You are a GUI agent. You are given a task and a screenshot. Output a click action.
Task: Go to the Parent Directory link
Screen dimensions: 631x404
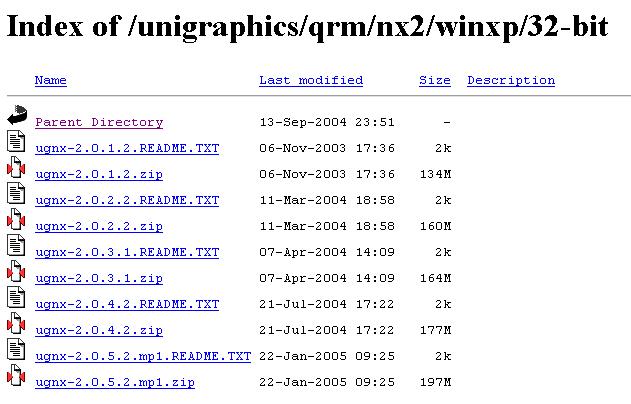(99, 122)
